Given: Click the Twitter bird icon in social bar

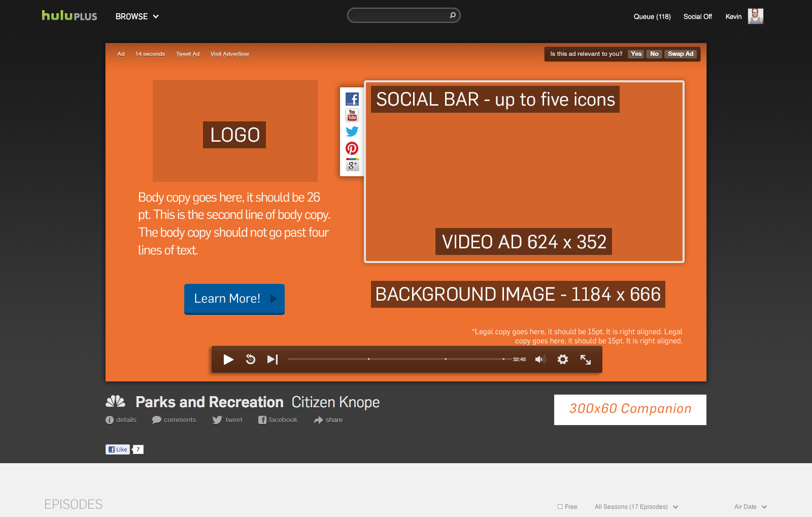Looking at the screenshot, I should pyautogui.click(x=352, y=132).
